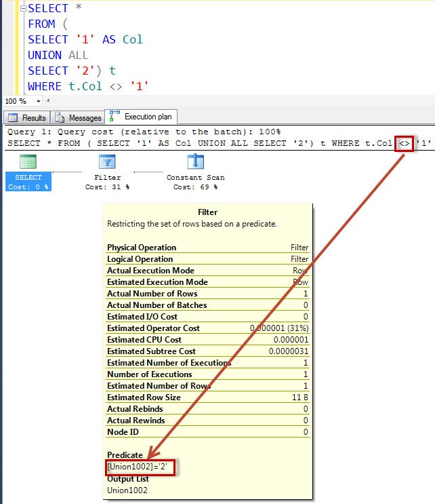The width and height of the screenshot is (435, 504).
Task: Click the Estimated CPU Cost value 0.000001
Action: click(291, 340)
